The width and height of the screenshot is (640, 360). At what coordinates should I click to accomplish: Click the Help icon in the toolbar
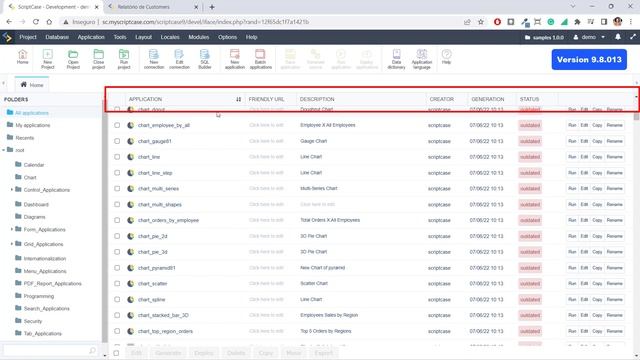click(447, 56)
